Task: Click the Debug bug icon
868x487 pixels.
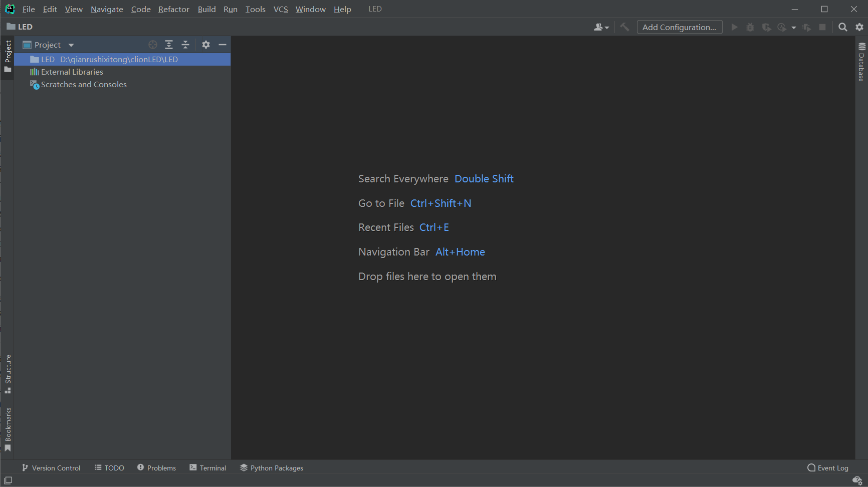Action: point(750,27)
